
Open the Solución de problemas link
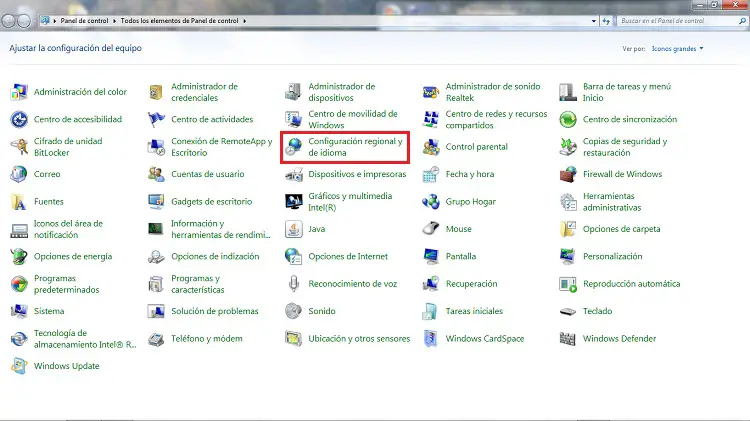coord(214,311)
